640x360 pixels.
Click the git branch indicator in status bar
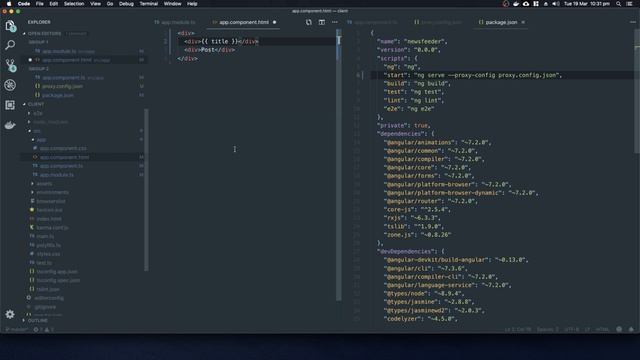16,329
